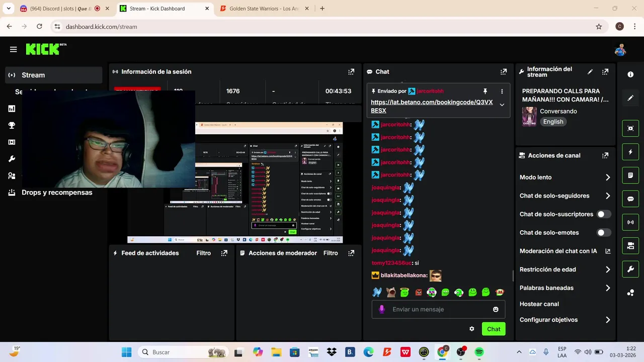The width and height of the screenshot is (644, 362).
Task: Open pinned message three-dot options
Action: pyautogui.click(x=502, y=91)
